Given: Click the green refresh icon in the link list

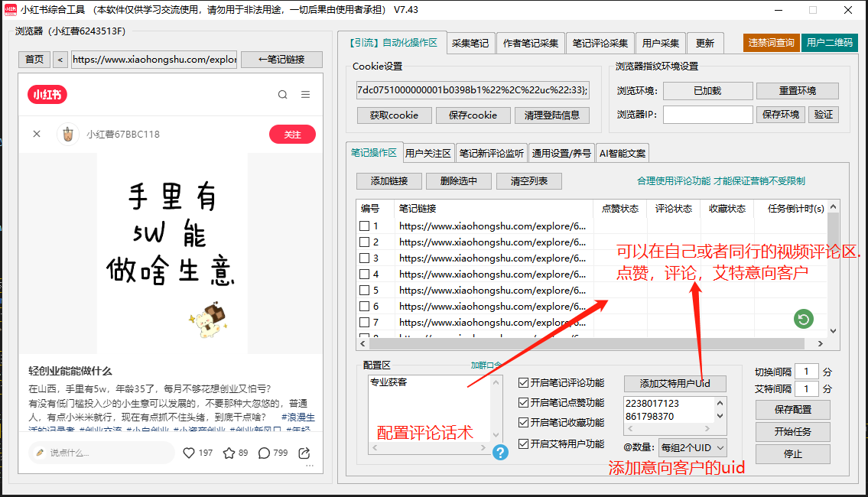Looking at the screenshot, I should point(802,319).
